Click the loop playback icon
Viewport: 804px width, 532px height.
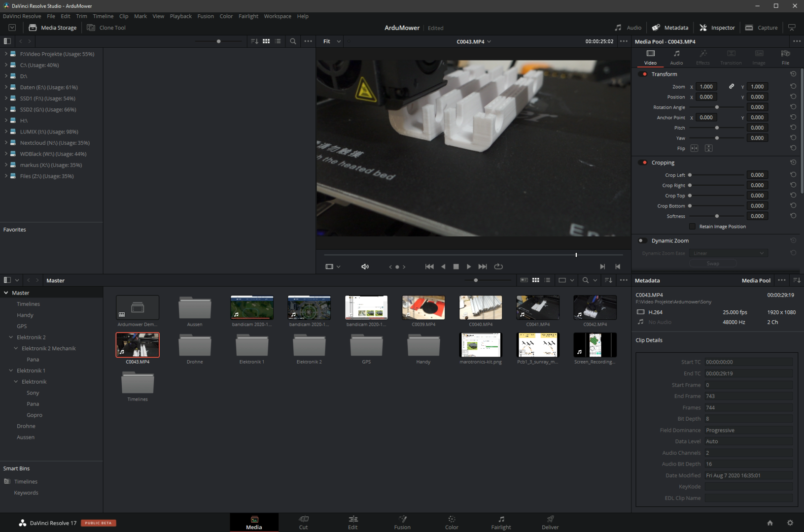pos(498,266)
